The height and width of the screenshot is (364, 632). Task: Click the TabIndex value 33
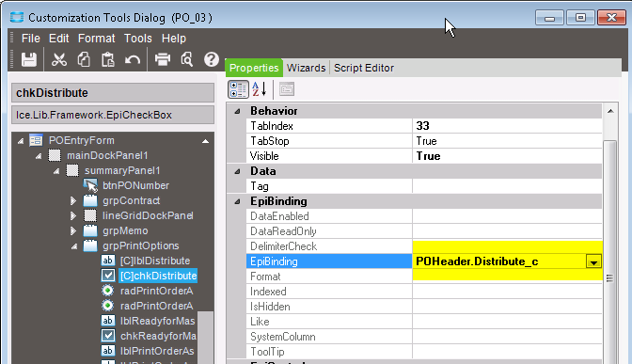pyautogui.click(x=507, y=126)
